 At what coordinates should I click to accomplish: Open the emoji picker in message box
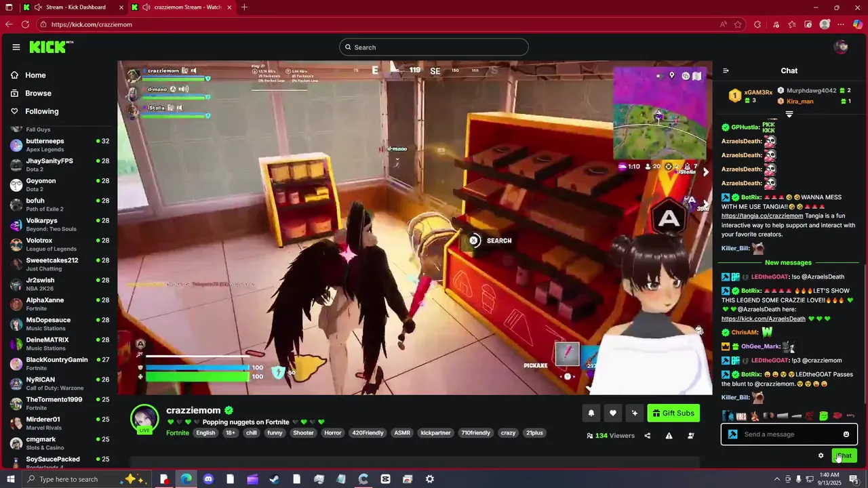coord(846,434)
